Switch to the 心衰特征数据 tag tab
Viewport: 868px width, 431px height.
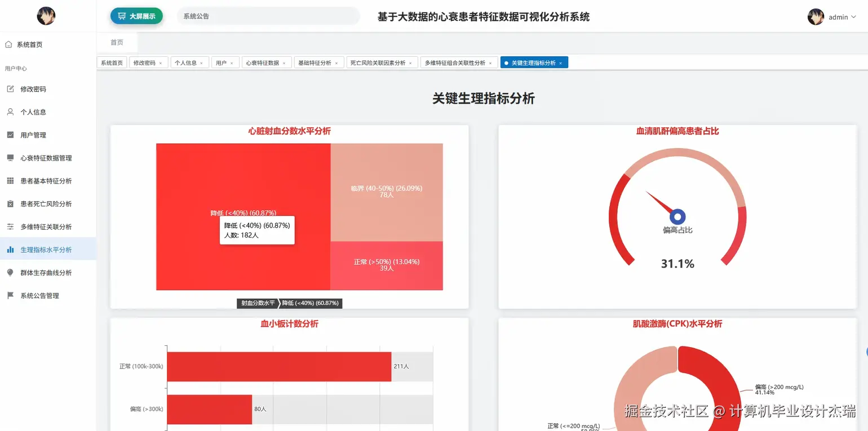[262, 63]
